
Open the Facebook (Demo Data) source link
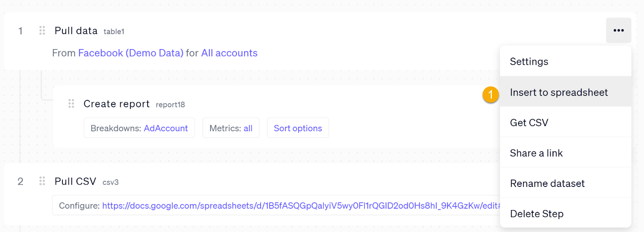point(131,53)
